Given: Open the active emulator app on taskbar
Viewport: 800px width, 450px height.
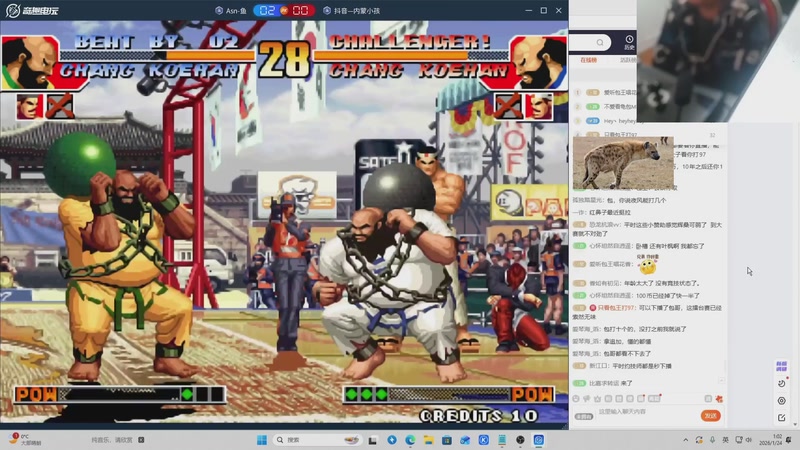Looking at the screenshot, I should [539, 440].
